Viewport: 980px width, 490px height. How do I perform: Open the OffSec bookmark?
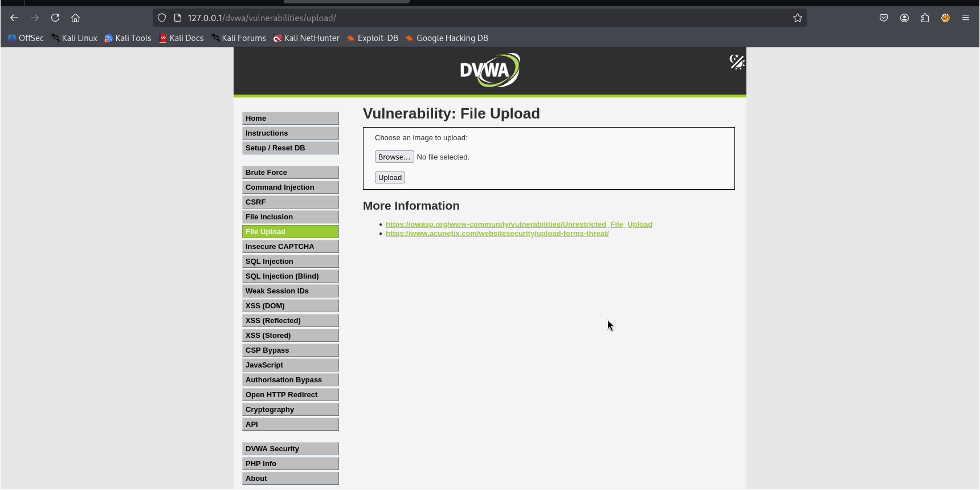[26, 38]
